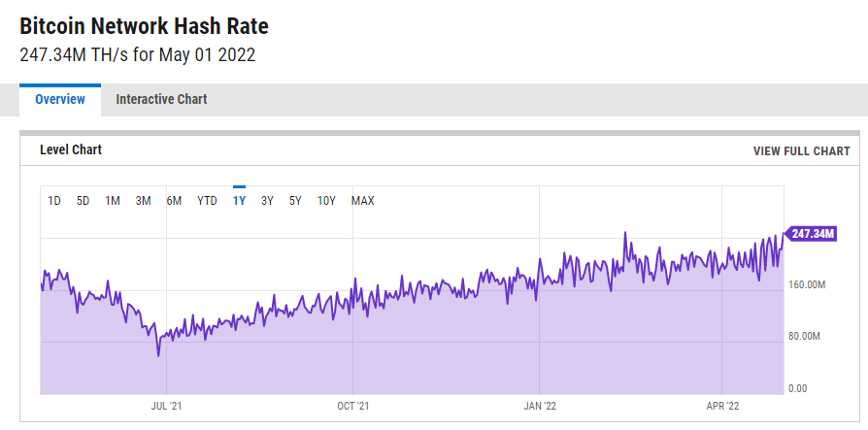The image size is (868, 430).
Task: Click the 247.34M value flag on chart
Action: click(x=810, y=234)
